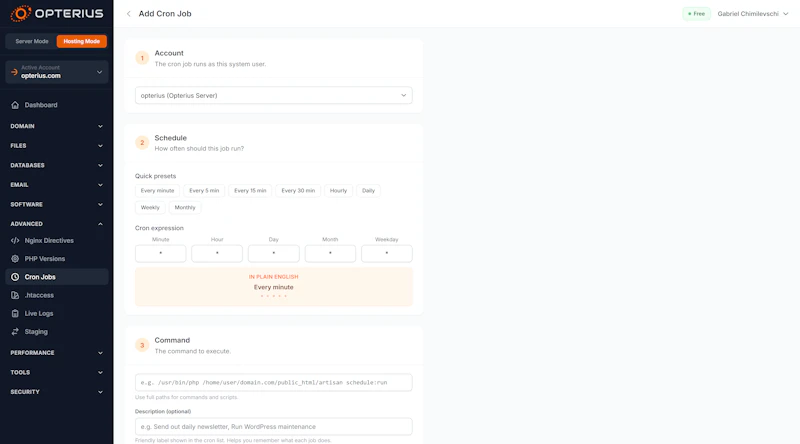Open the Gabriel Chimilevschi user menu

point(753,14)
